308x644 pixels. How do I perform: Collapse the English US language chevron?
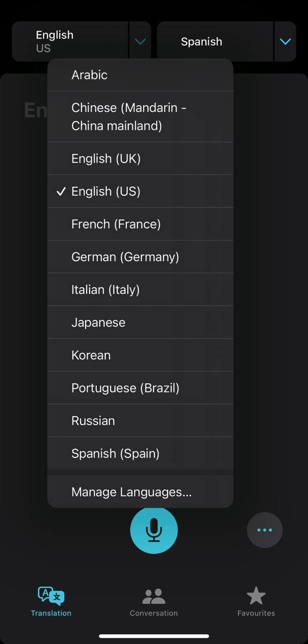(140, 41)
